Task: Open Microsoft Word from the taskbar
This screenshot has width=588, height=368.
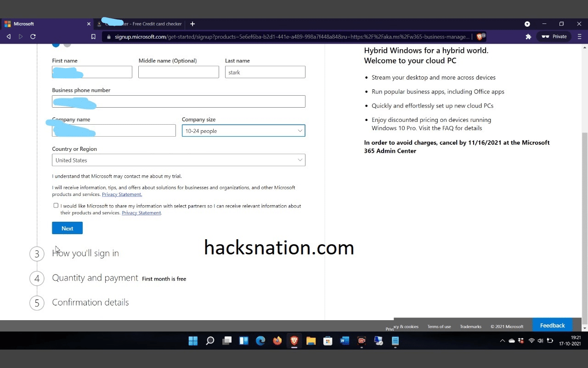Action: tap(345, 341)
